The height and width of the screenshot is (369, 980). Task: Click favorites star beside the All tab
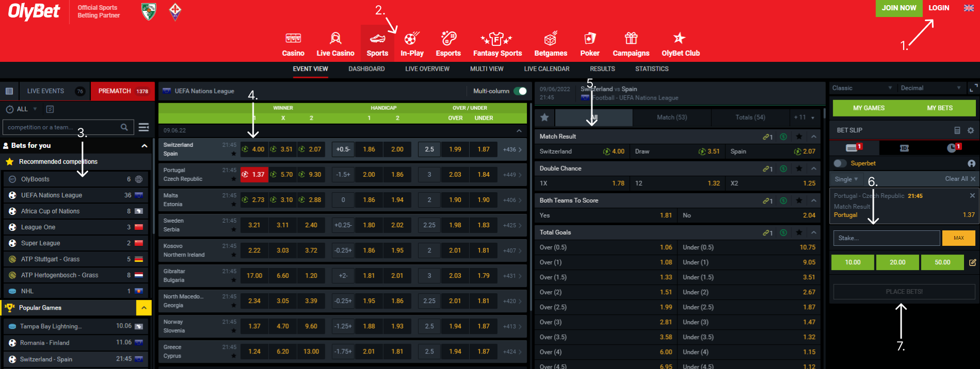[x=544, y=118]
